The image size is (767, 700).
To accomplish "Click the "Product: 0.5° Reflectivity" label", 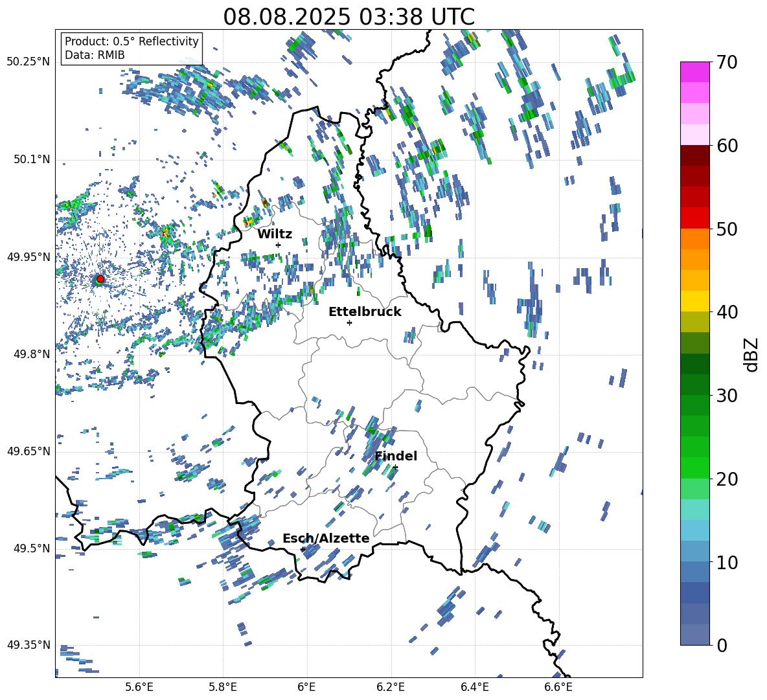I will click(x=132, y=41).
